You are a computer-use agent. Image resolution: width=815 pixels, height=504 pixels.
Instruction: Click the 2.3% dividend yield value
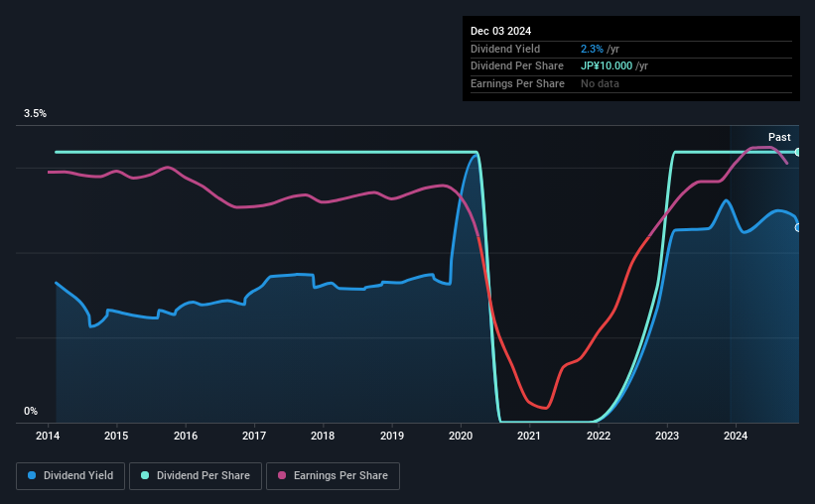tap(592, 49)
